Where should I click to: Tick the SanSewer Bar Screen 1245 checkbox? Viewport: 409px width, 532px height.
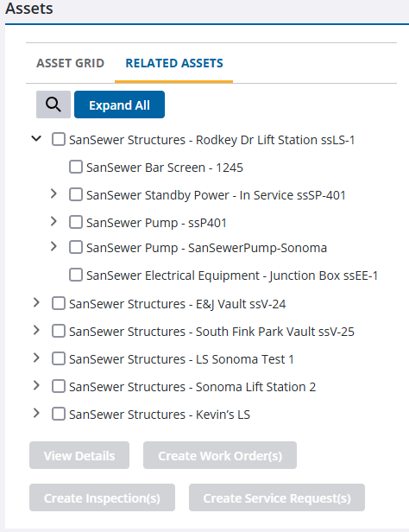[76, 167]
